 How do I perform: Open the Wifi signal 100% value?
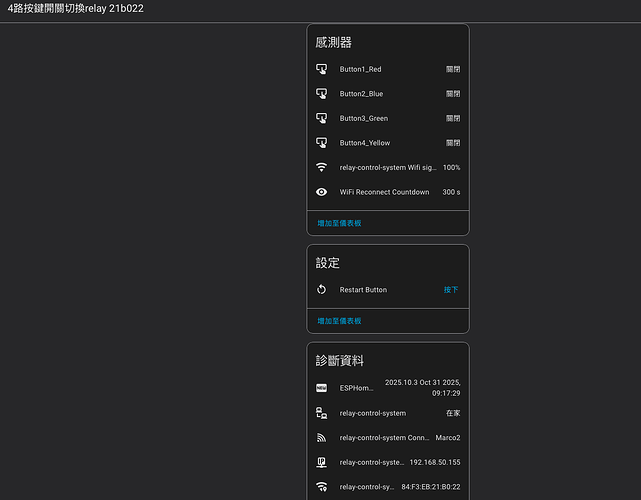tap(451, 167)
